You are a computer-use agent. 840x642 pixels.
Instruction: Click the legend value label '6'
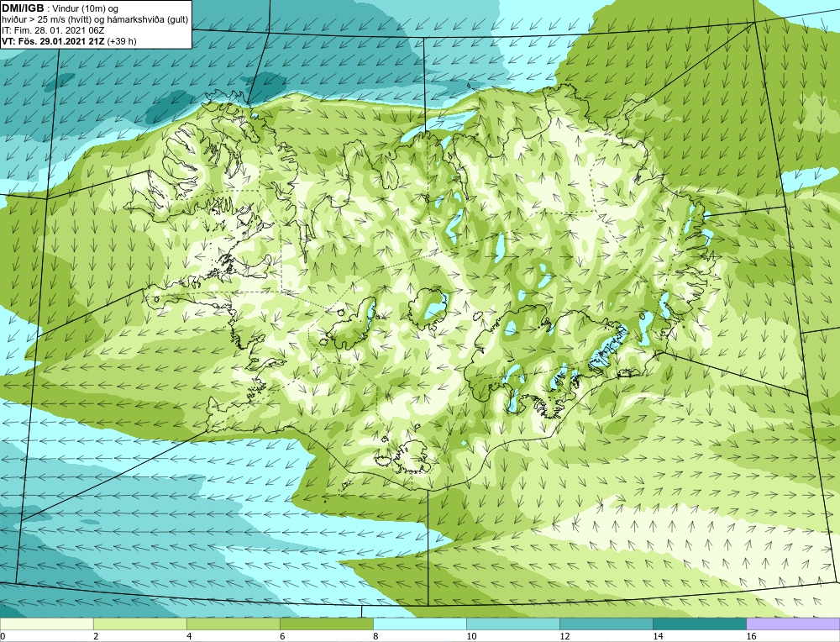tap(282, 636)
